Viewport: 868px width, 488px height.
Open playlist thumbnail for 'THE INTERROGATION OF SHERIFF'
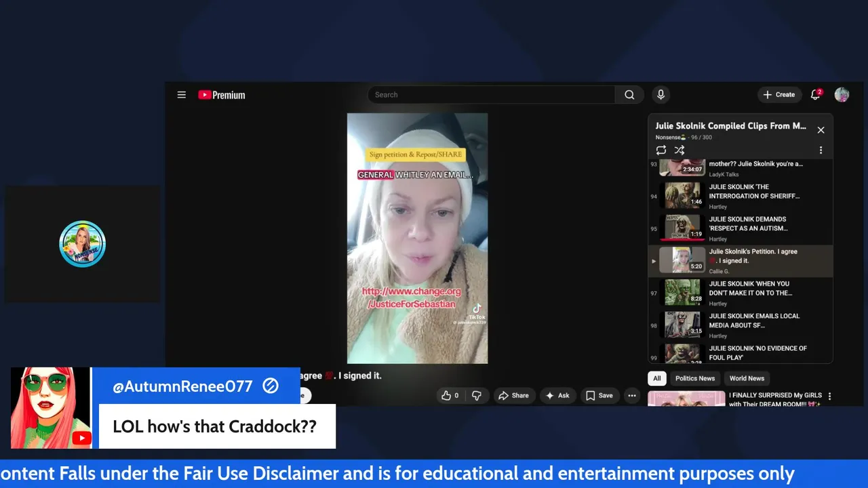(x=682, y=196)
